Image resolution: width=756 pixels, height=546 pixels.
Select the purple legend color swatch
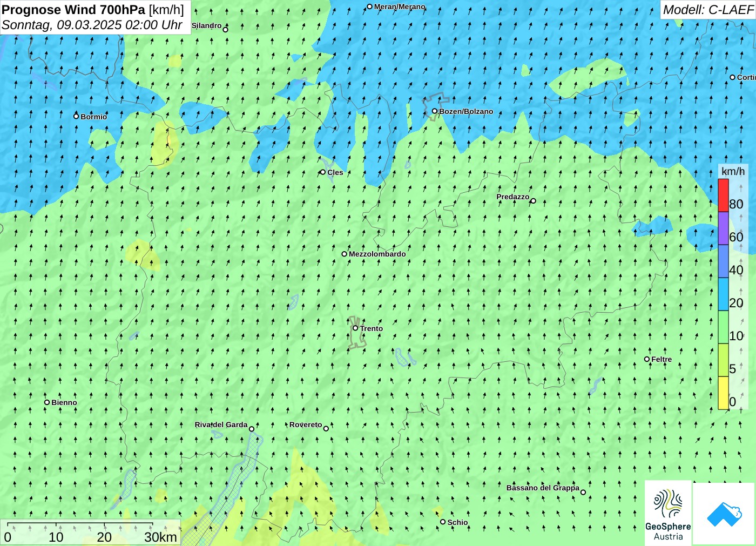click(723, 228)
